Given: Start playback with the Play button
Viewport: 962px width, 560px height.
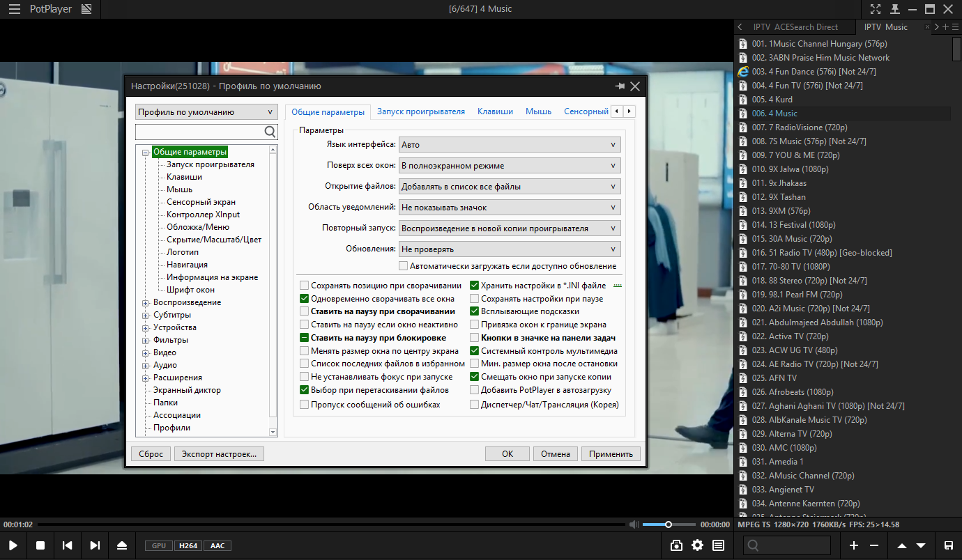Looking at the screenshot, I should 13,545.
